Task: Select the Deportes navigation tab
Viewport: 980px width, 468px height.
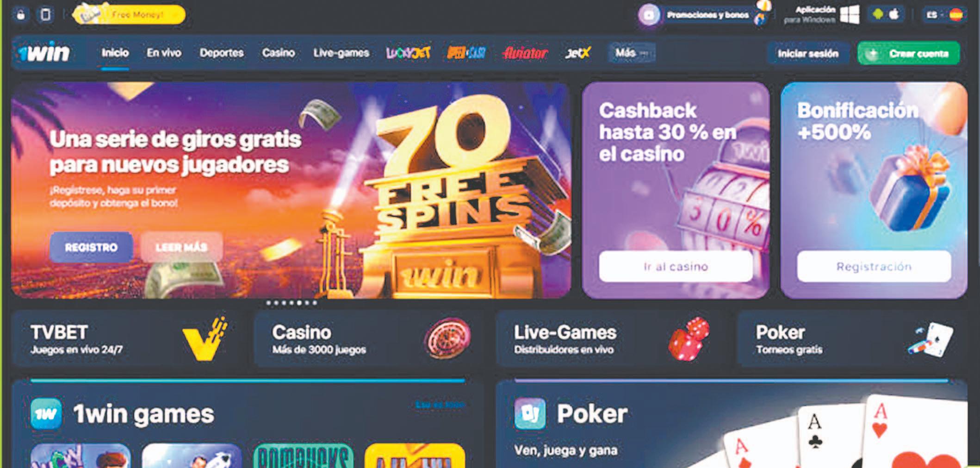Action: point(222,53)
